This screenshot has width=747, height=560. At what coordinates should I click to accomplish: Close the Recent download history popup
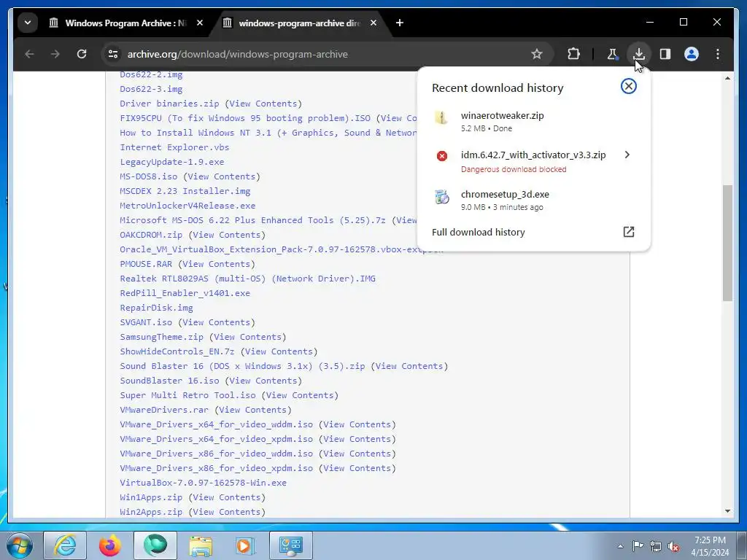628,86
